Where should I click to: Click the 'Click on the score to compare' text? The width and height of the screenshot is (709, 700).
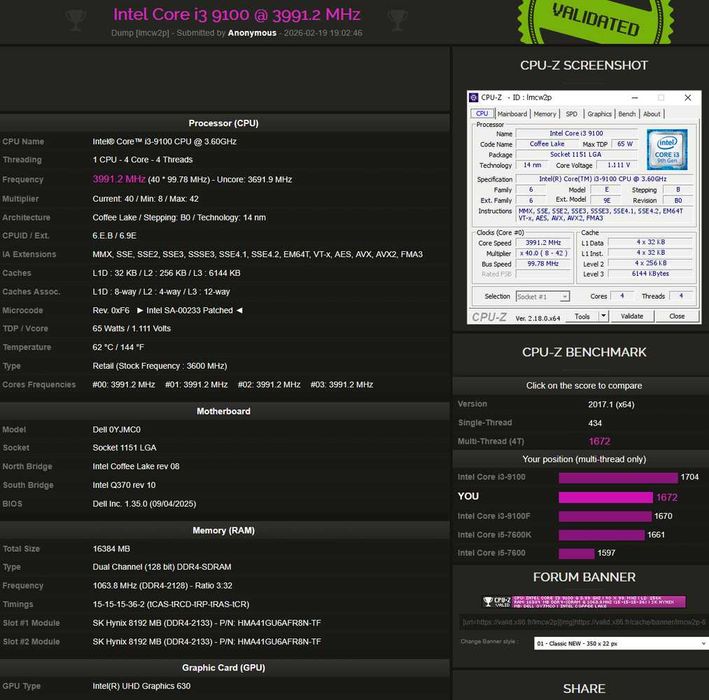(584, 386)
